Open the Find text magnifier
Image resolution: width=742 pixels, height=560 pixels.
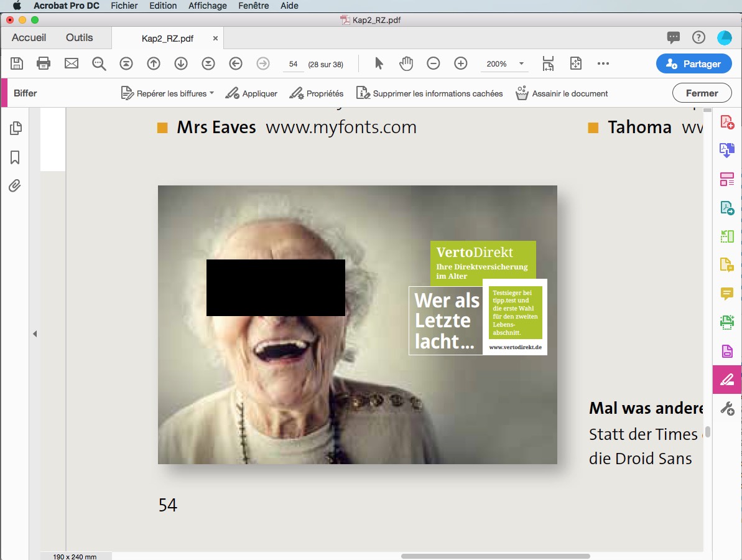[99, 63]
